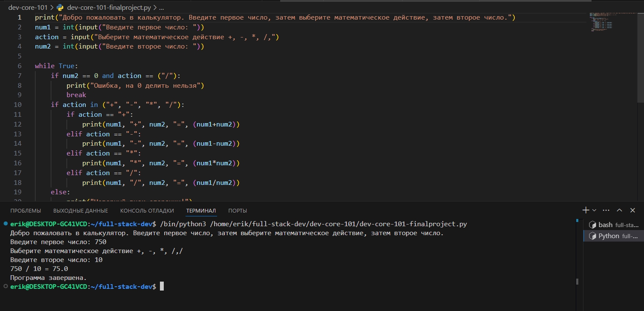
Task: Select the ТЕРМИНАЛ tab
Action: [201, 210]
